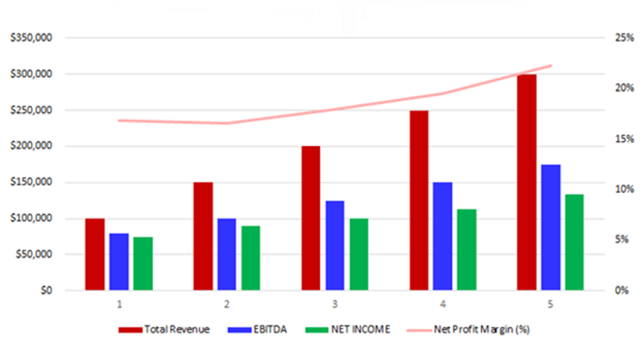
Task: Click the Total Revenue legend label
Action: 177,329
